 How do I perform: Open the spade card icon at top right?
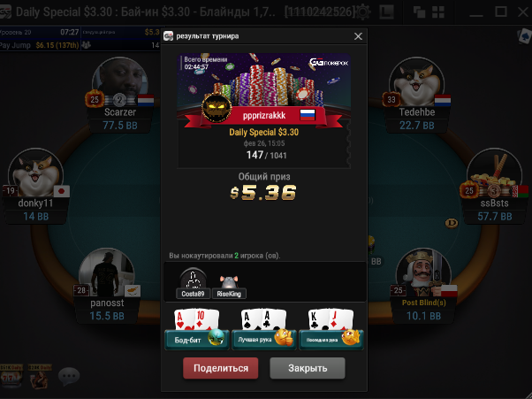[524, 36]
